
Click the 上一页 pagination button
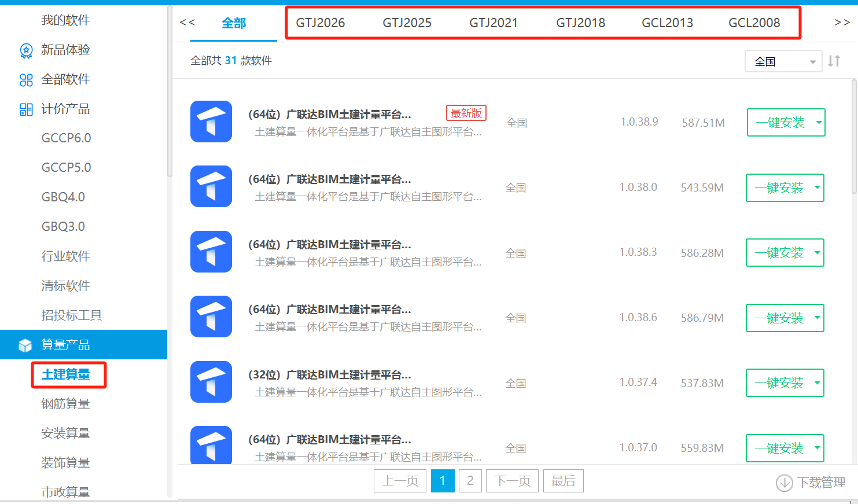point(400,481)
